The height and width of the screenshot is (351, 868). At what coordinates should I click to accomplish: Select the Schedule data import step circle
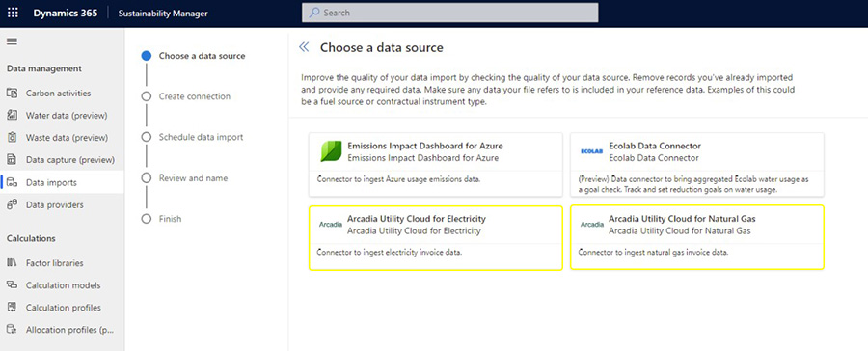[x=147, y=137]
